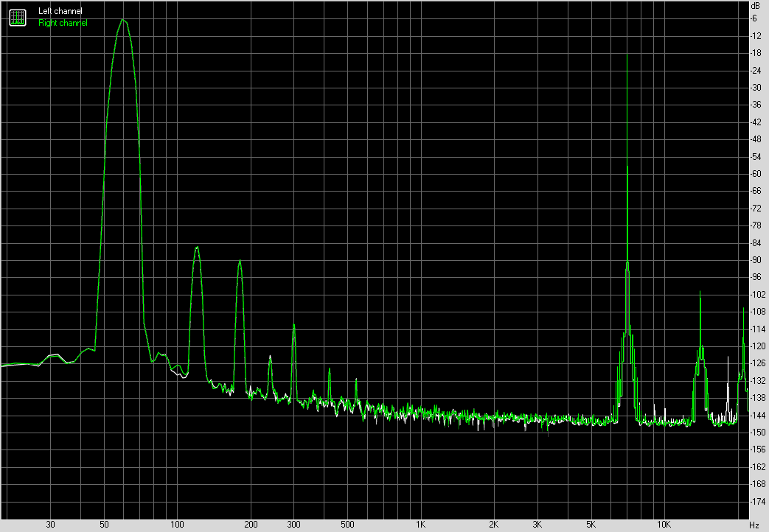Click the "10K" frequency axis label
Image resolution: width=769 pixels, height=532 pixels.
pos(664,525)
